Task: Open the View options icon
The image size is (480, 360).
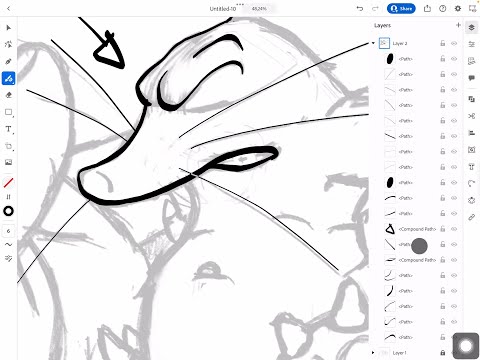Action: coord(473,9)
